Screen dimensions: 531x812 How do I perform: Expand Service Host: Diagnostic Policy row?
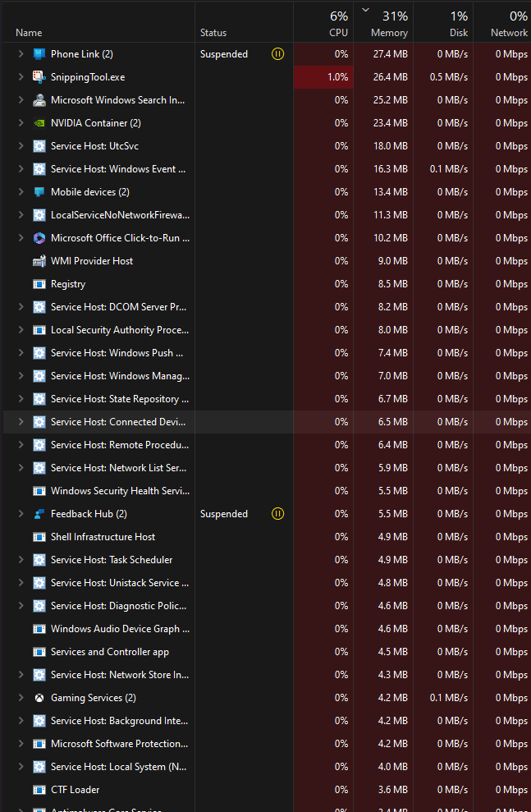click(x=21, y=606)
